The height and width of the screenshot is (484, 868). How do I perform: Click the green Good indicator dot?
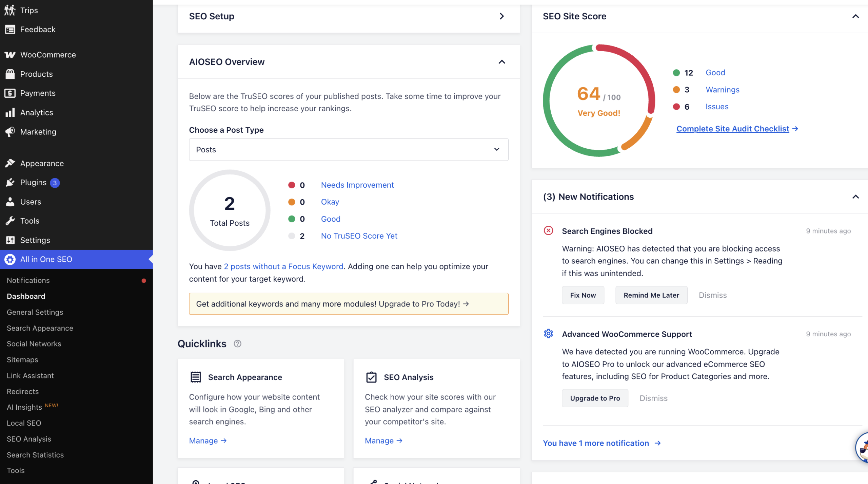(676, 72)
